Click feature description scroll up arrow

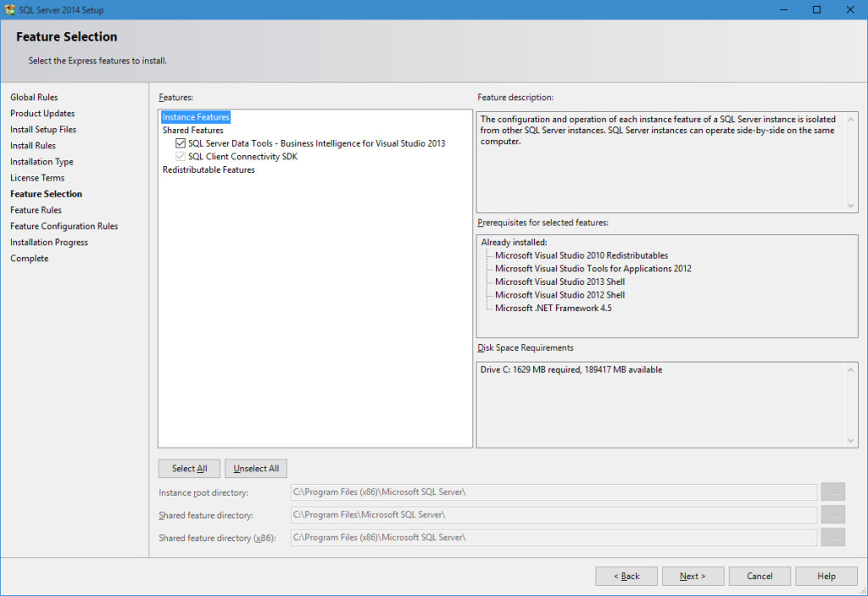tap(851, 120)
